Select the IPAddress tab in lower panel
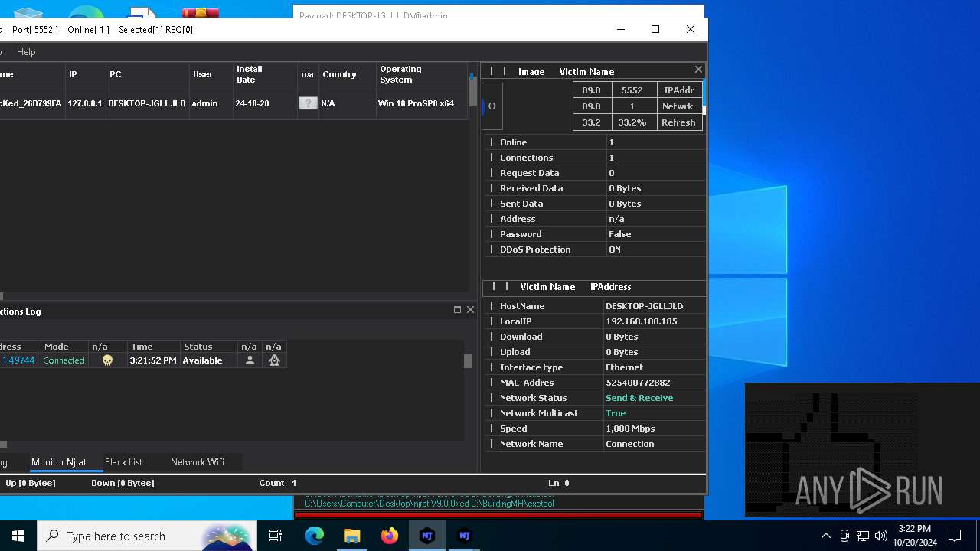Screen dimensions: 980x551 click(611, 287)
